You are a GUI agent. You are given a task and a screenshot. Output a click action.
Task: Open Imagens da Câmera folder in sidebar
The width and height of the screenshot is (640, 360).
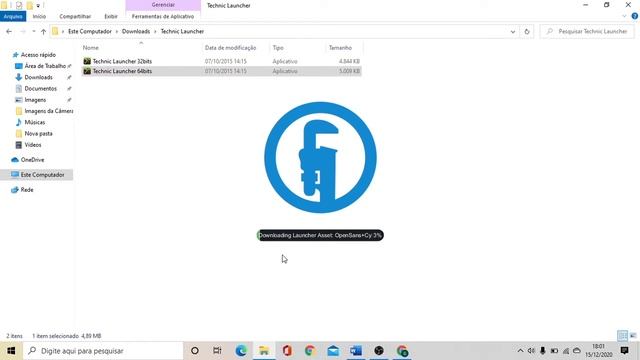click(x=49, y=111)
